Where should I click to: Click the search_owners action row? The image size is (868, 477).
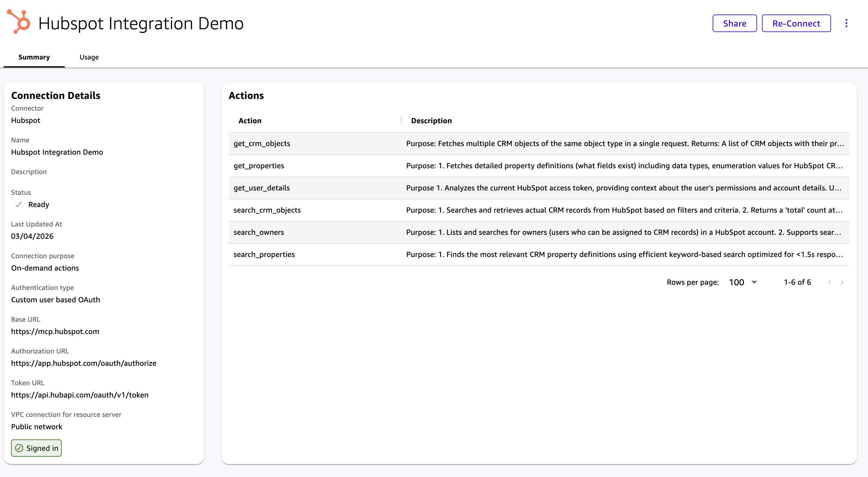click(258, 232)
